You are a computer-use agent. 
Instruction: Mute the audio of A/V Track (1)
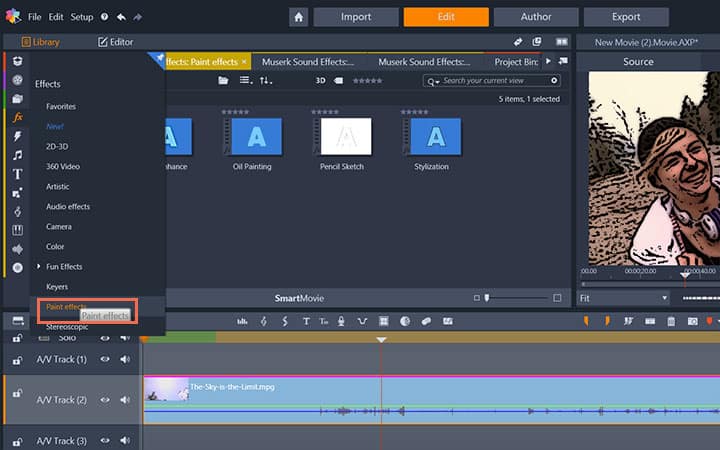[x=125, y=359]
